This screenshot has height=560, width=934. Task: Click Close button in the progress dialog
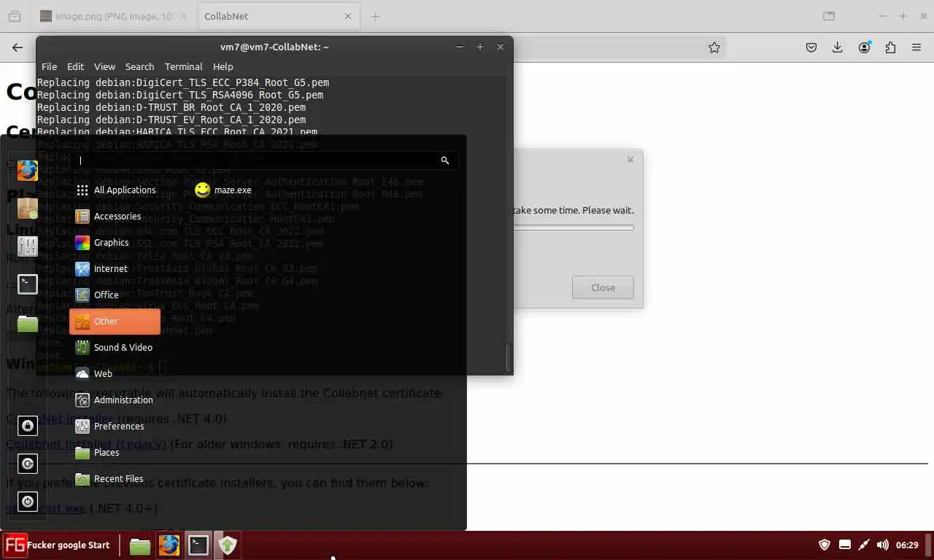pos(603,287)
